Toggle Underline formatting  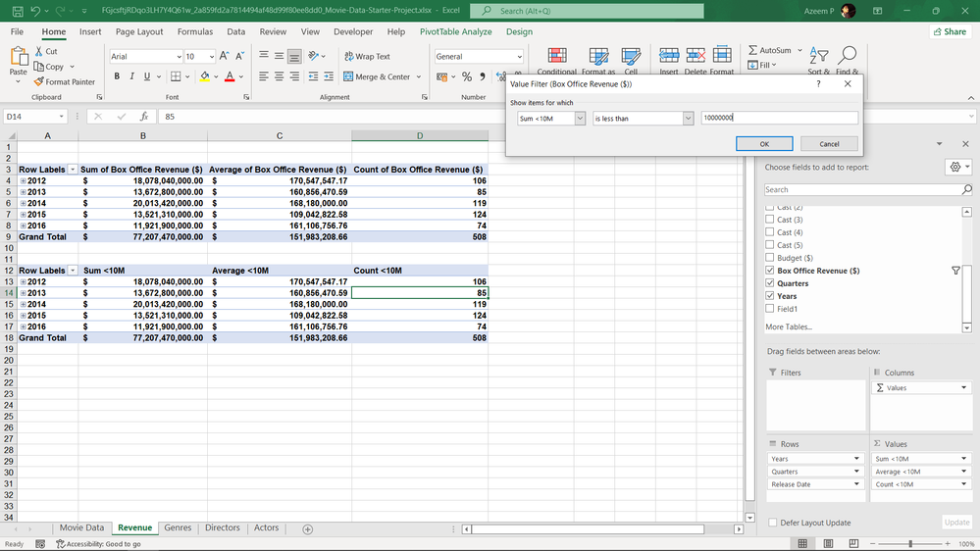pos(147,76)
